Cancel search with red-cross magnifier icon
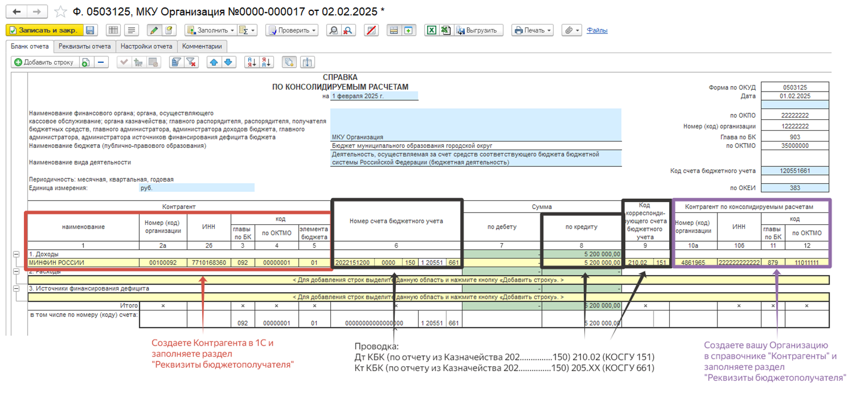Screen dimensions: 868x395 point(348,30)
